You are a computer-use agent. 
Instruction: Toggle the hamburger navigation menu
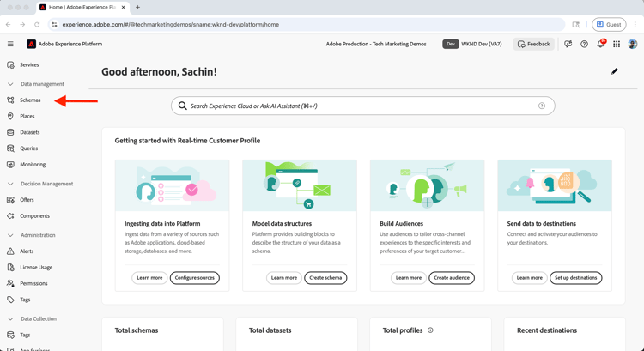point(10,44)
